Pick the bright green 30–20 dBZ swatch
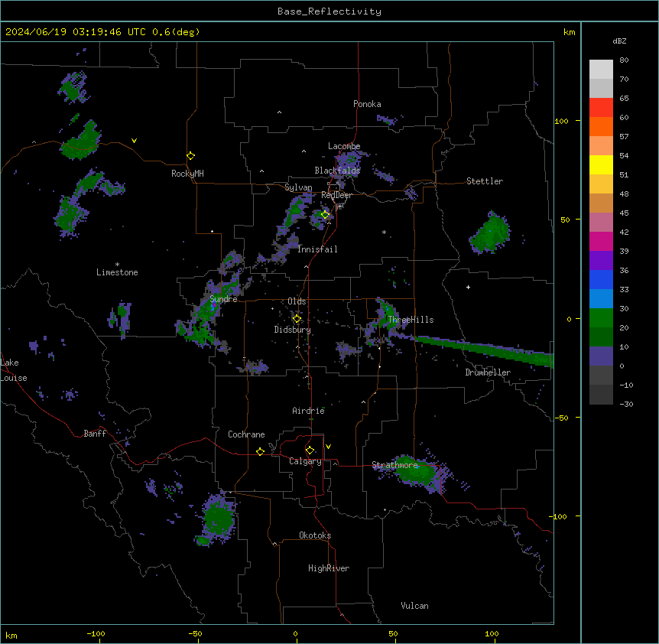 (601, 318)
